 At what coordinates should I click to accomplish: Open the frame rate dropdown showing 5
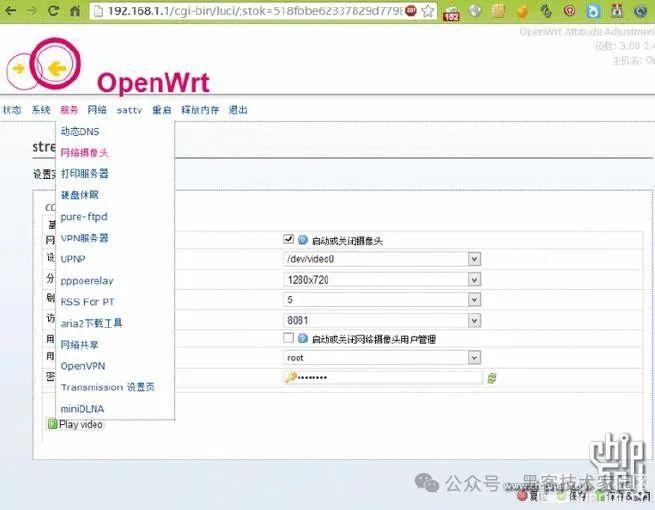(382, 300)
